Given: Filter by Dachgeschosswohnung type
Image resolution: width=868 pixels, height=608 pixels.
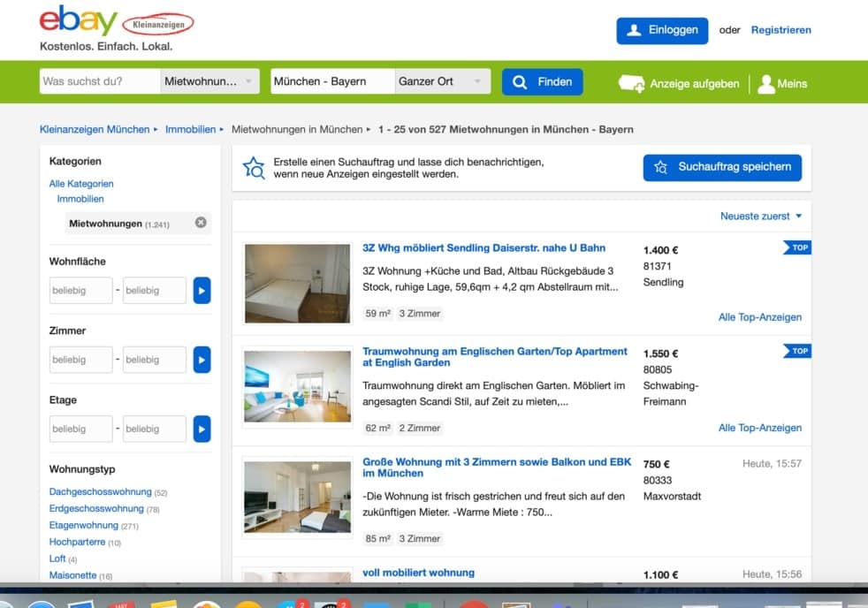Looking at the screenshot, I should click(x=100, y=492).
